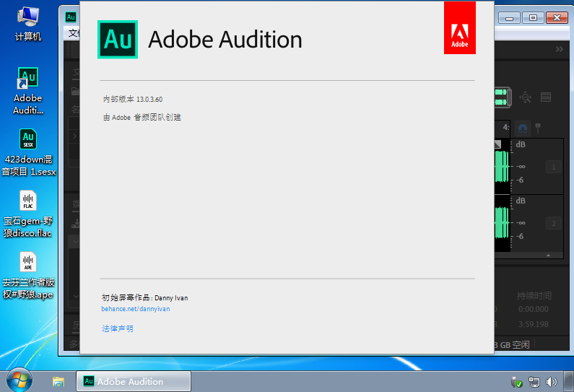Screen dimensions: 574x392
Task: Open the Windows Start button
Action: click(x=19, y=380)
